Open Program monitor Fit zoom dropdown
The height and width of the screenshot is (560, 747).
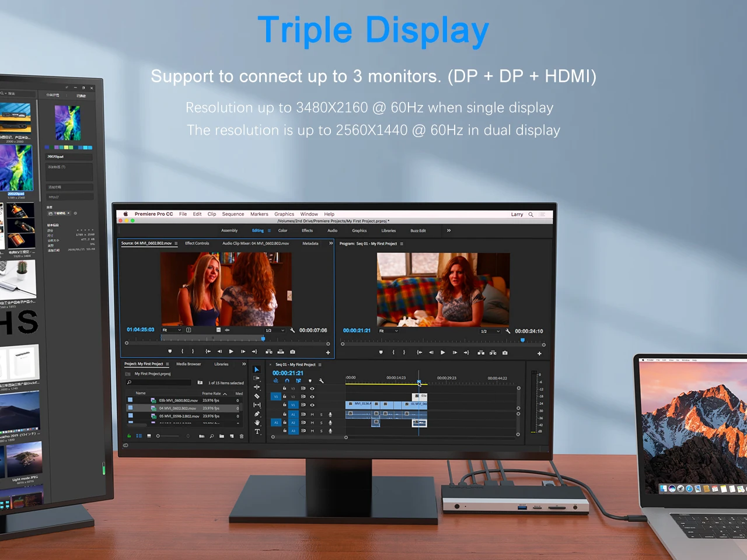(388, 331)
